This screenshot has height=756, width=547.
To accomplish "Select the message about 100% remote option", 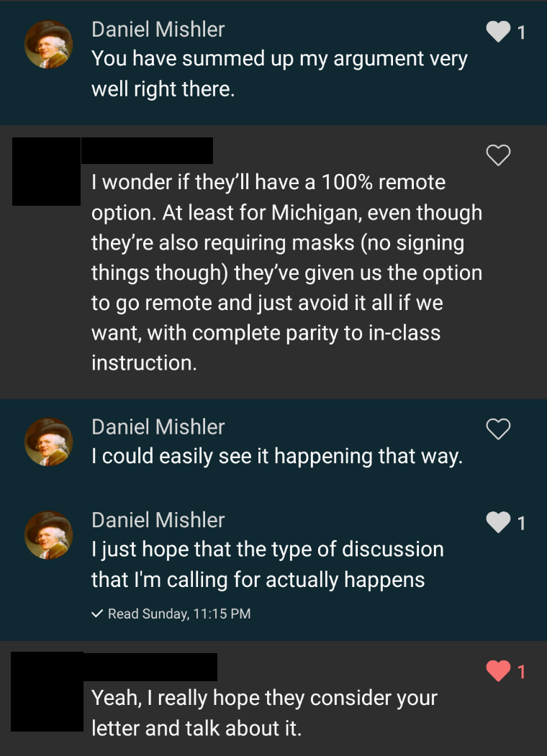I will [x=286, y=273].
